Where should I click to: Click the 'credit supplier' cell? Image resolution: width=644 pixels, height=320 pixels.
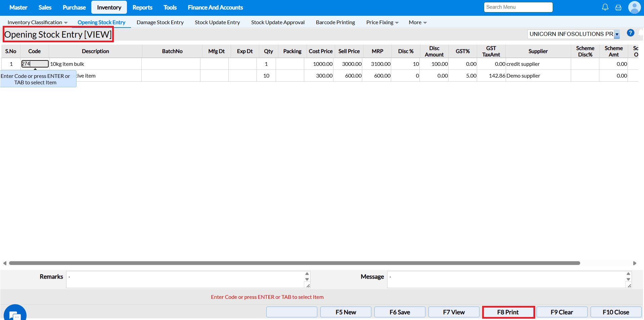tap(538, 64)
